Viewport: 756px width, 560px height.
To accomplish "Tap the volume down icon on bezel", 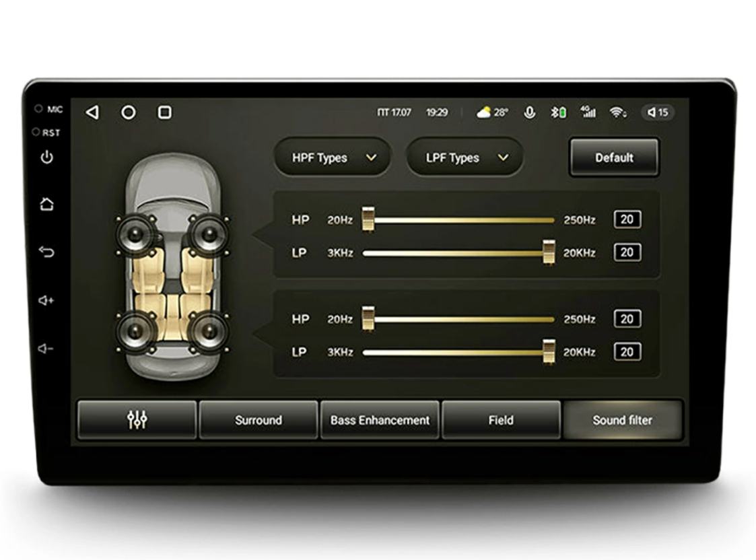I will pos(46,349).
